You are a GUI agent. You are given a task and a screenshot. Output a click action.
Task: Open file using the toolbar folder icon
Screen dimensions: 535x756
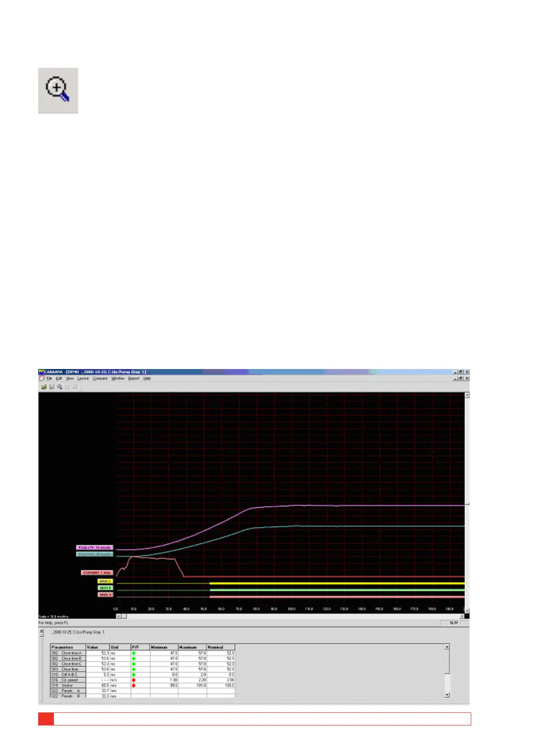click(x=44, y=387)
